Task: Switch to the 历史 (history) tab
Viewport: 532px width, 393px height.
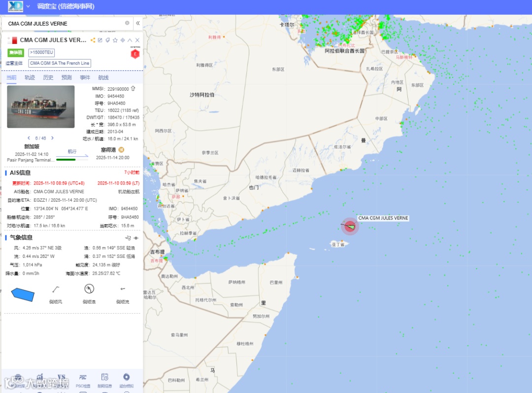Action: [x=48, y=77]
